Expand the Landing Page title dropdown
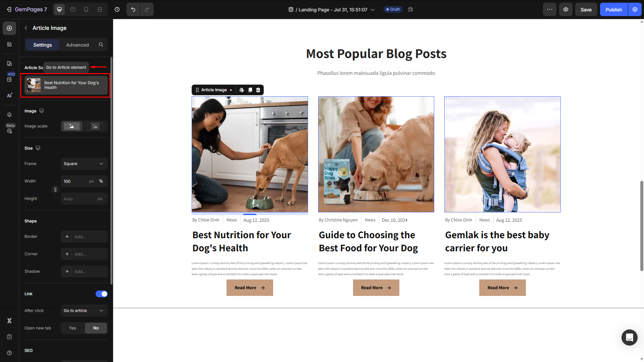This screenshot has height=362, width=644. pyautogui.click(x=373, y=10)
